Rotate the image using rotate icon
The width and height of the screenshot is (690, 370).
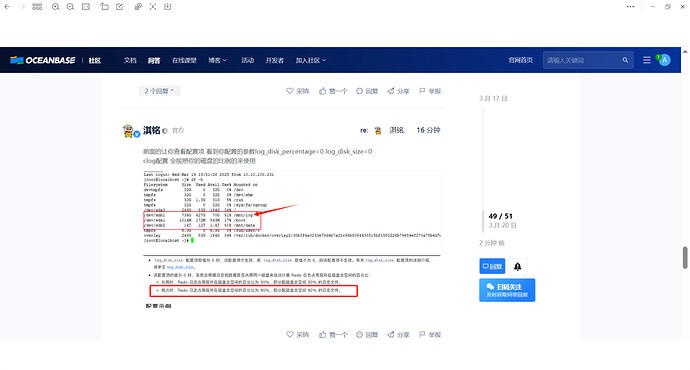[104, 7]
